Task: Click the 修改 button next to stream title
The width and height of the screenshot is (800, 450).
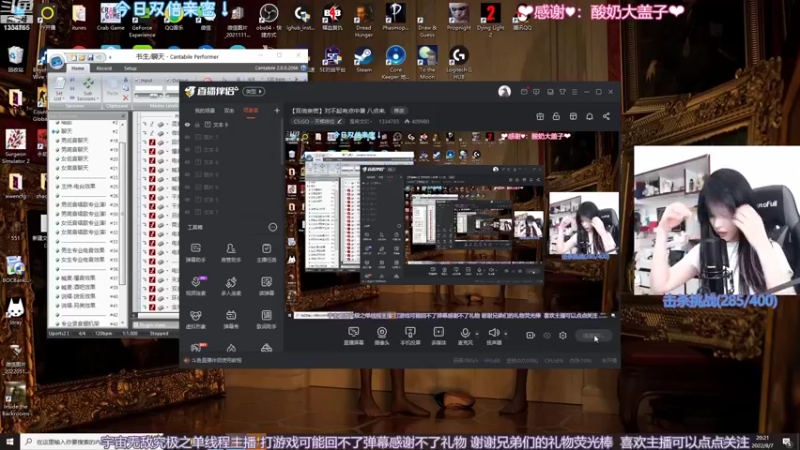Action: 398,111
